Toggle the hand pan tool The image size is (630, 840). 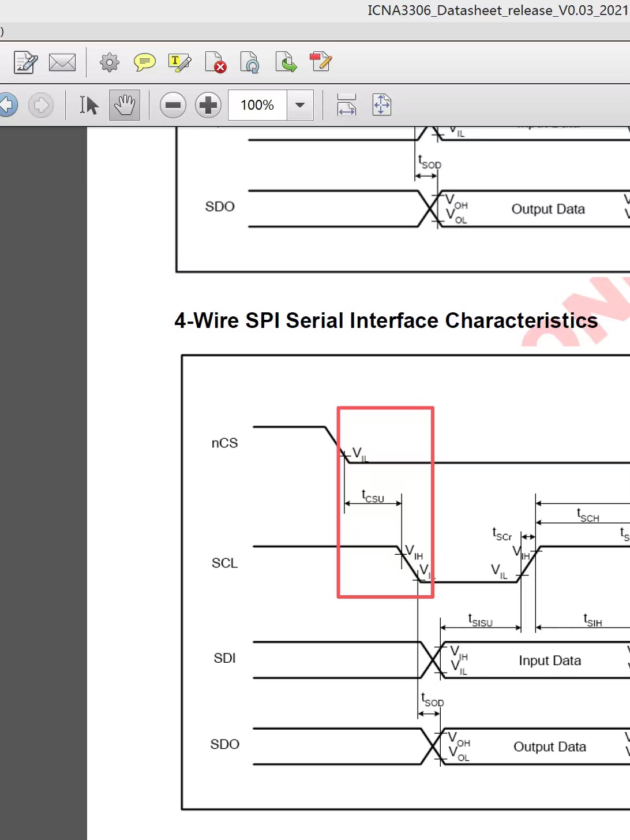tap(125, 105)
